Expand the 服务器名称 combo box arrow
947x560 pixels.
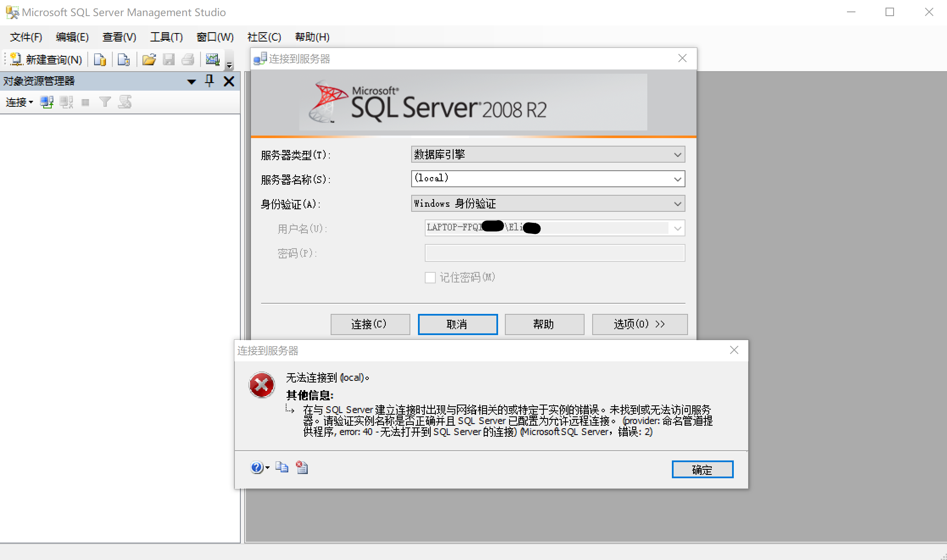[677, 179]
